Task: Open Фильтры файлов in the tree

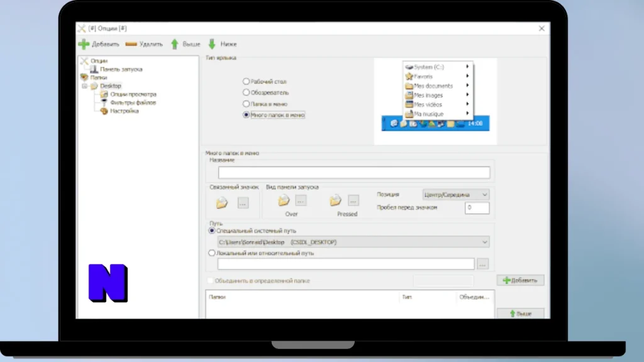Action: pos(133,102)
